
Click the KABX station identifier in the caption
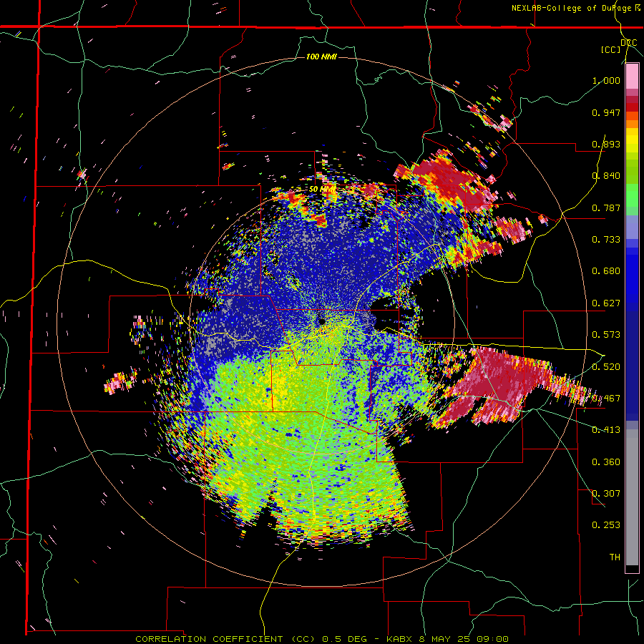[x=401, y=639]
